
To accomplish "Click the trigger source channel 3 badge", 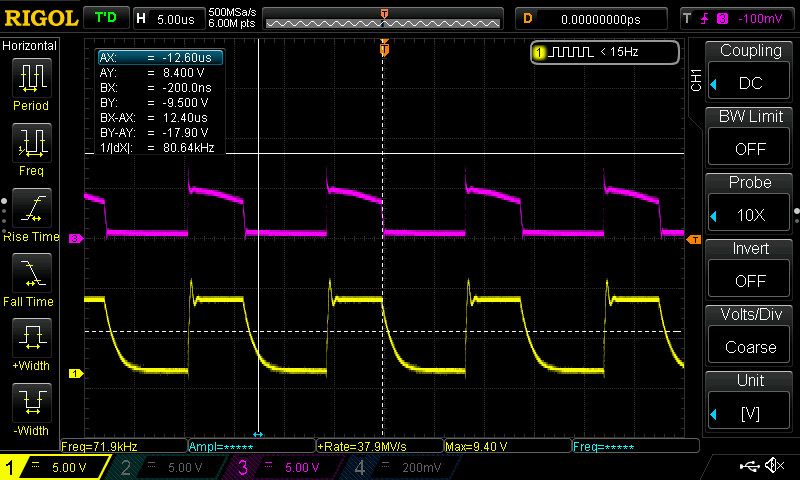I will [722, 19].
